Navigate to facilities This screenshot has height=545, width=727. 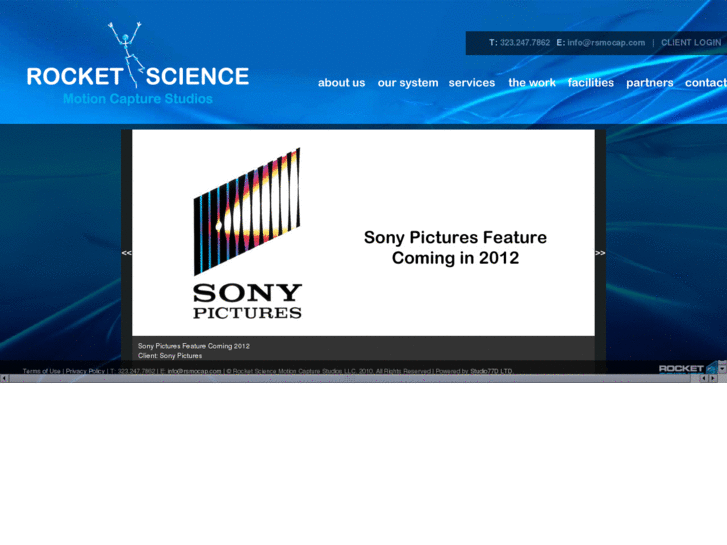(x=591, y=83)
